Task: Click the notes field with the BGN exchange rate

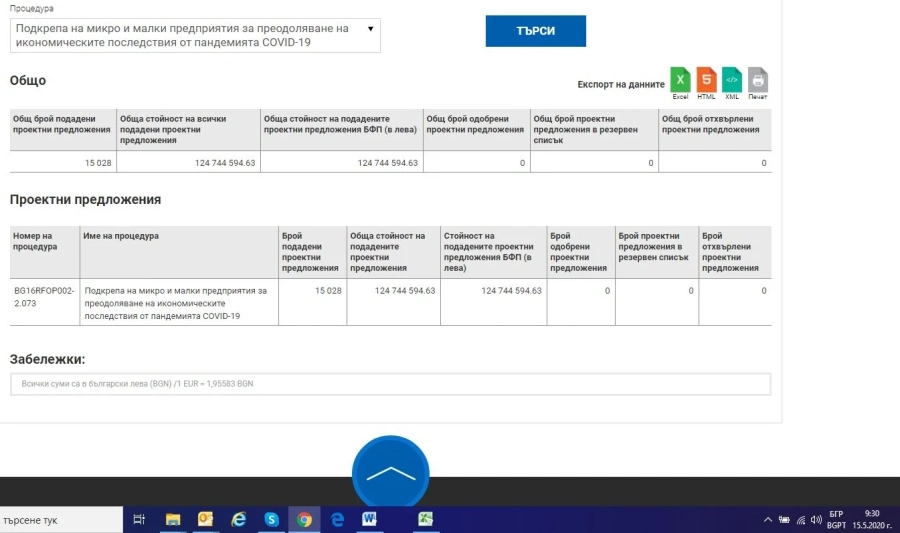Action: [x=390, y=384]
